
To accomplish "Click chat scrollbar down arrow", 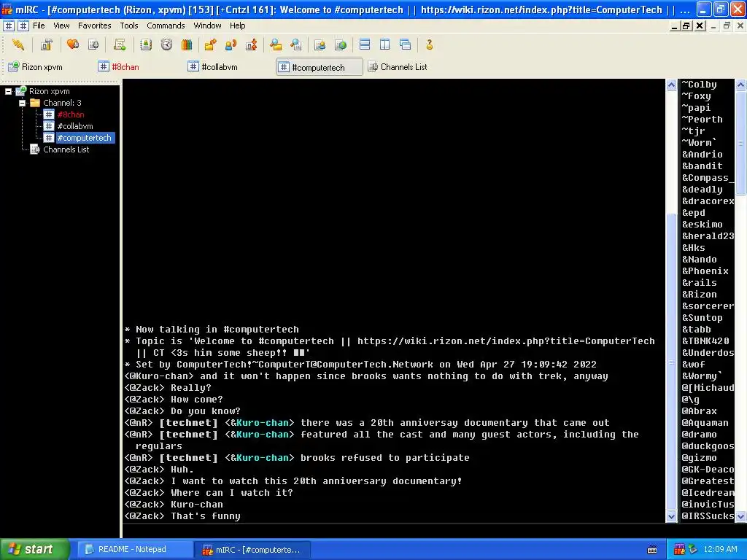I will coord(671,516).
